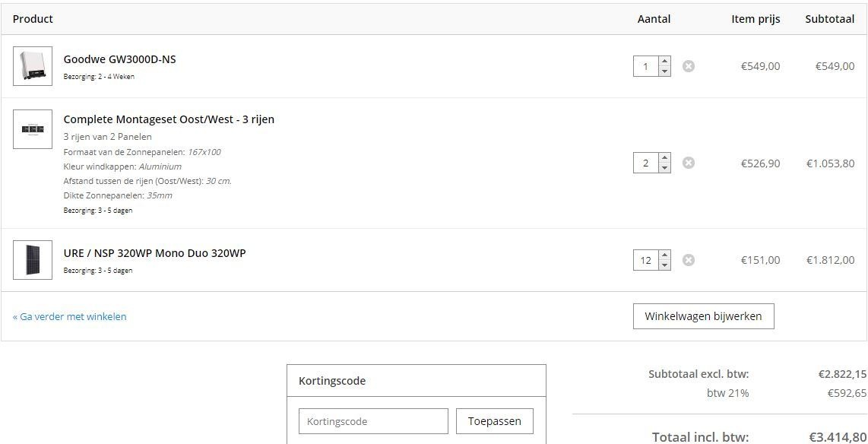Apply discount code with Toepassen button

(495, 421)
